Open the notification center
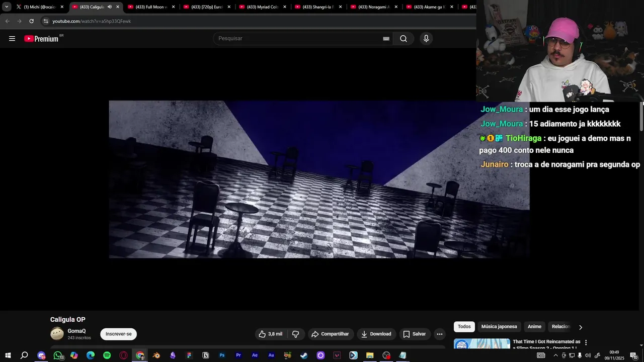The height and width of the screenshot is (362, 644). [x=633, y=355]
